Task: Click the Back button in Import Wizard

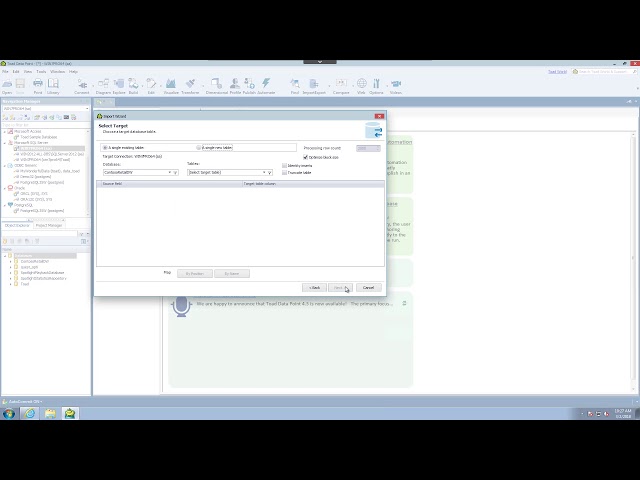Action: 314,288
